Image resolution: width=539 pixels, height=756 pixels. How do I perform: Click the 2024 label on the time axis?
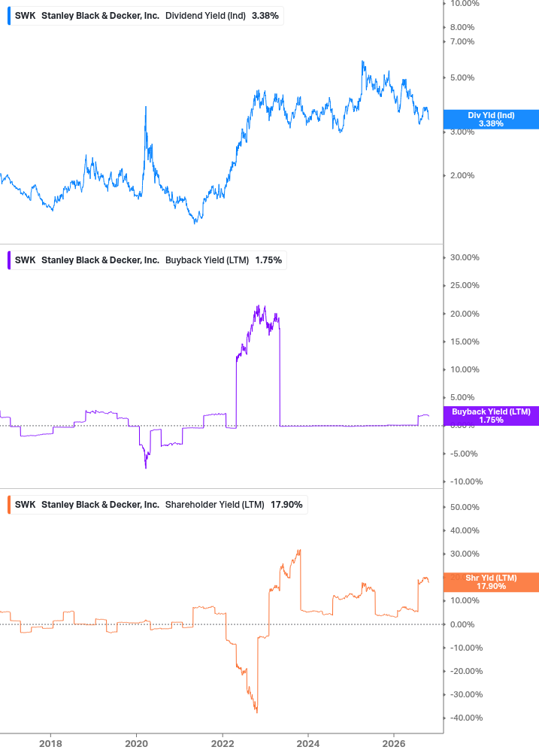pyautogui.click(x=308, y=743)
